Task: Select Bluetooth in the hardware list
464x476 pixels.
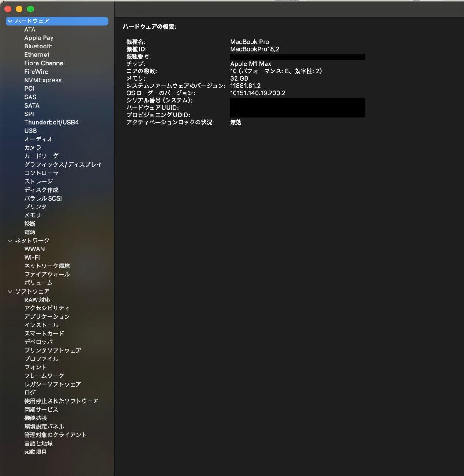Action: click(38, 46)
